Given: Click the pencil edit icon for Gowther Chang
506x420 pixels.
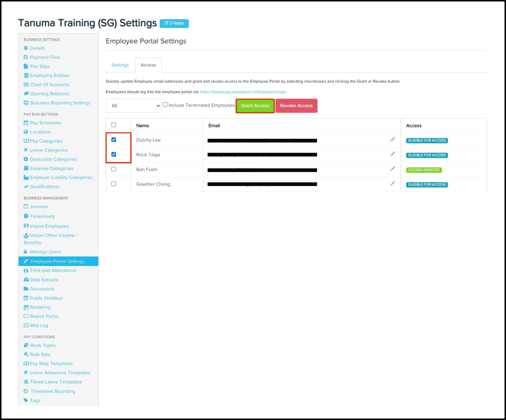Looking at the screenshot, I should (x=393, y=184).
